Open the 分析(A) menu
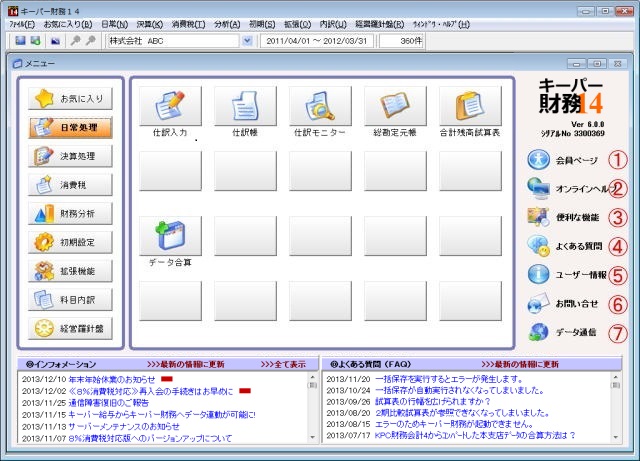 [227, 24]
